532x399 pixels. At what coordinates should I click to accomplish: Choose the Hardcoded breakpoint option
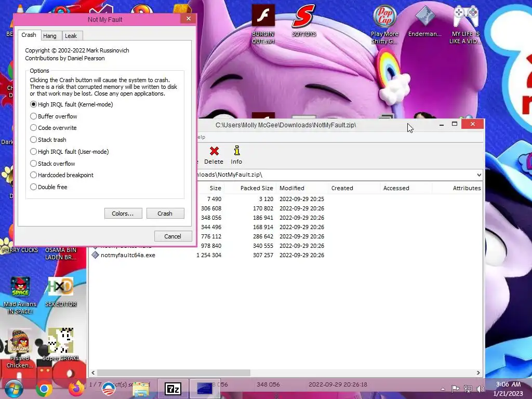click(x=62, y=175)
